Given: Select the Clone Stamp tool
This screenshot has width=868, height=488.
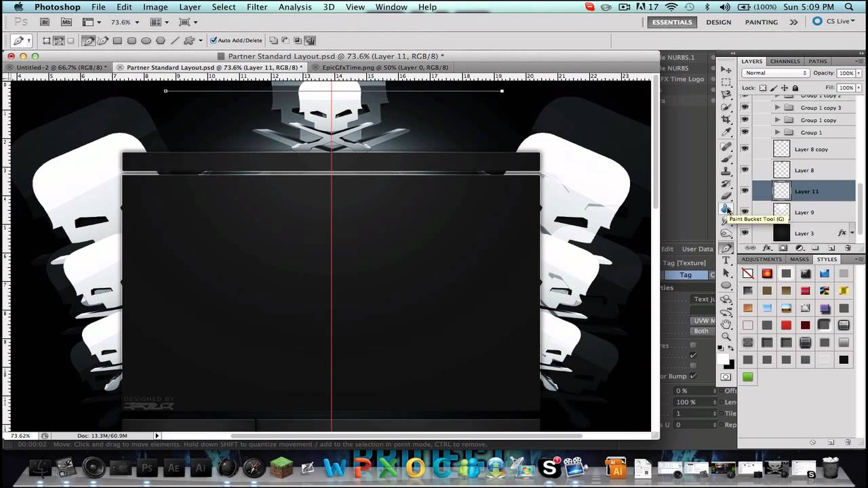Looking at the screenshot, I should coord(726,171).
